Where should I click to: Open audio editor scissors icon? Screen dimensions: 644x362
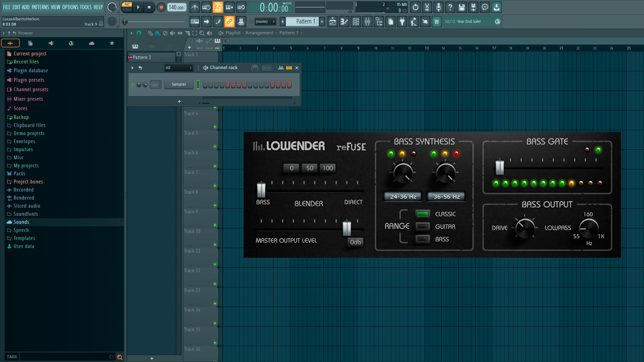(427, 7)
